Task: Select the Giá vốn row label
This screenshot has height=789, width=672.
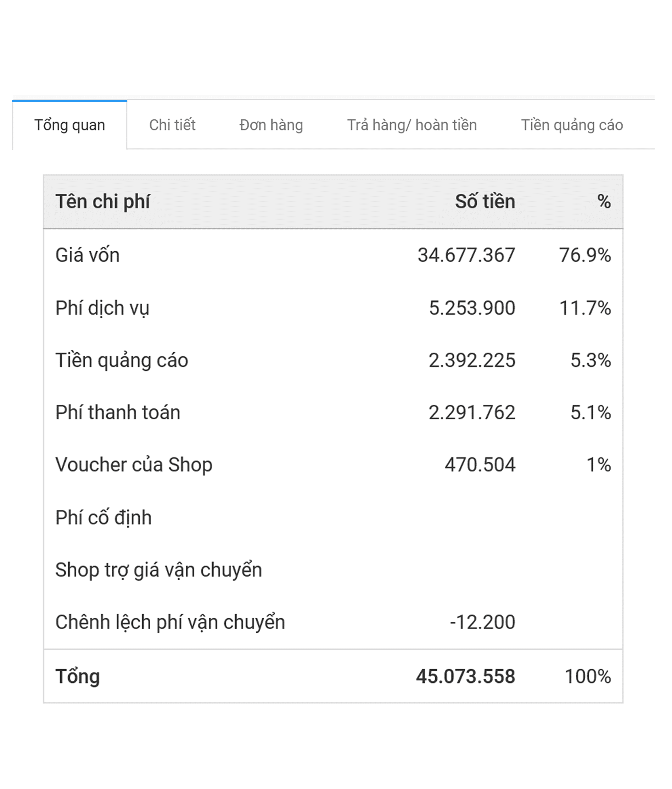Action: coord(88,255)
